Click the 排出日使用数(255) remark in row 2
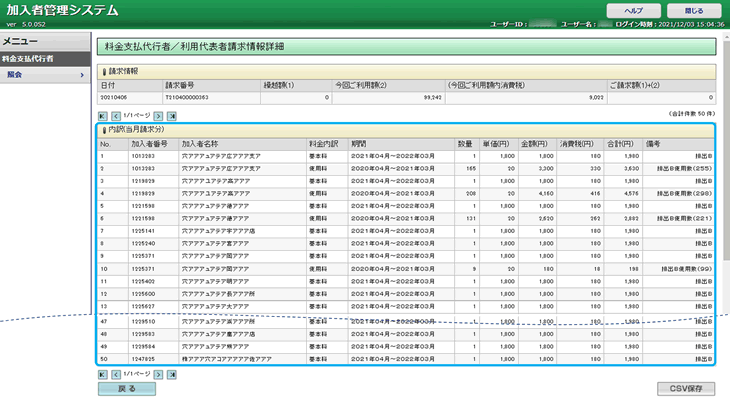The image size is (730, 401). click(684, 169)
